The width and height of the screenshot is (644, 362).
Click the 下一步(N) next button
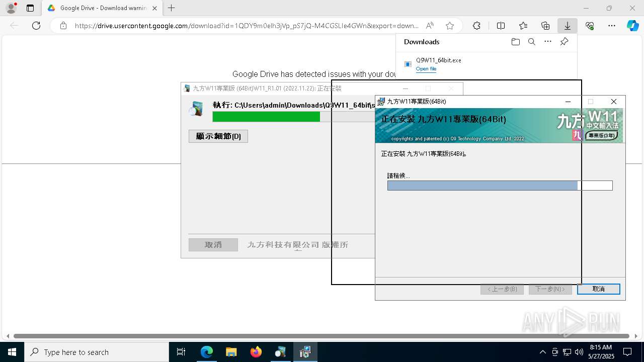550,289
